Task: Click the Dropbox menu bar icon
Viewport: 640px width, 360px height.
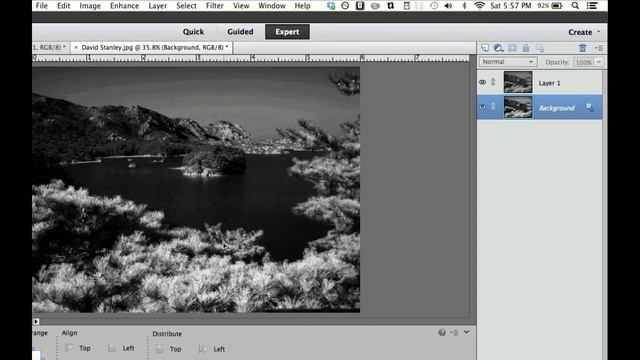Action: click(331, 6)
